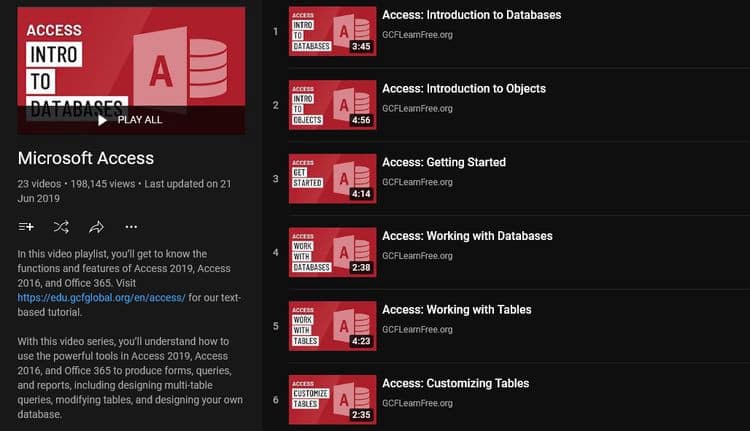Open the Intro to Objects video thumbnail
The image size is (750, 431).
tap(332, 105)
